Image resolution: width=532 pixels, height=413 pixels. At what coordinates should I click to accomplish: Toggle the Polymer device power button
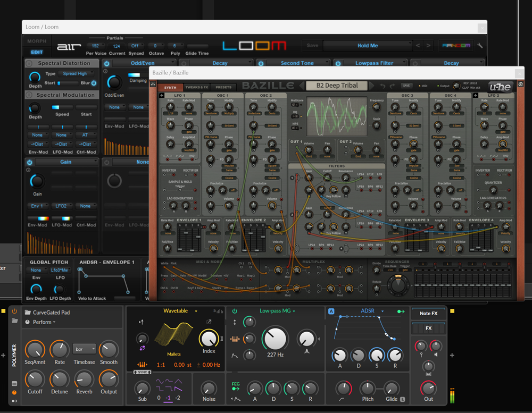[14, 312]
